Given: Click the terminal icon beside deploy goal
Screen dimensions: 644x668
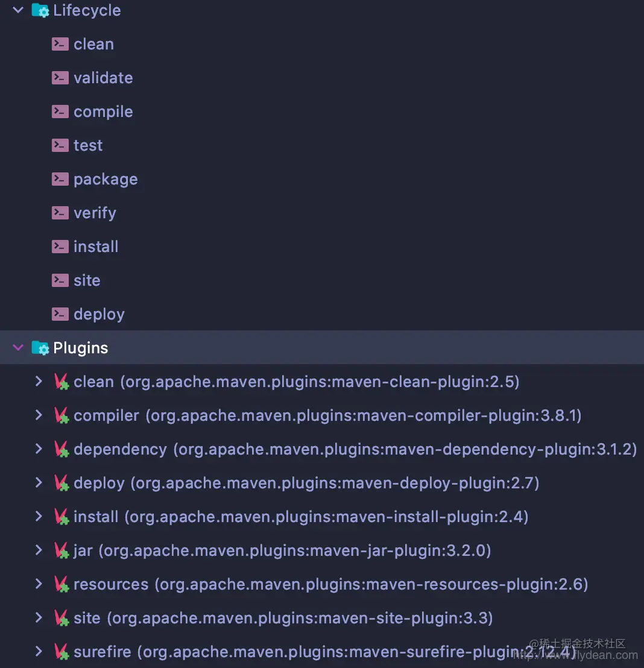Looking at the screenshot, I should [60, 314].
